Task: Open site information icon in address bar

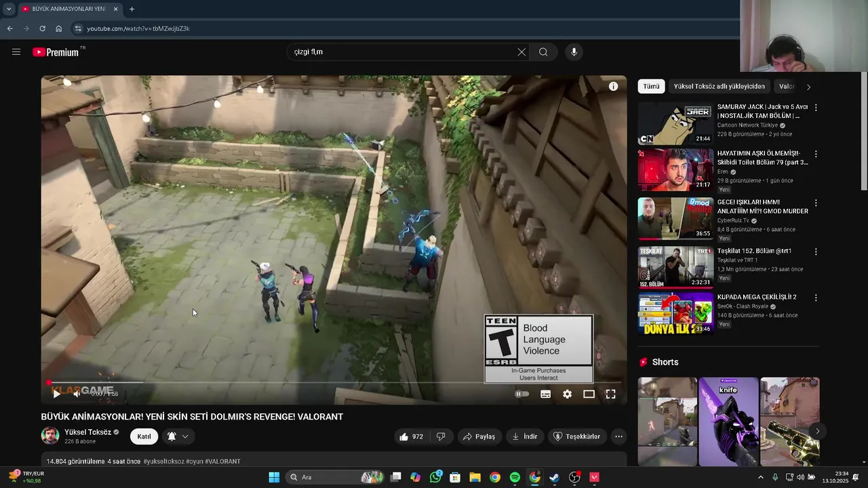Action: pos(78,28)
